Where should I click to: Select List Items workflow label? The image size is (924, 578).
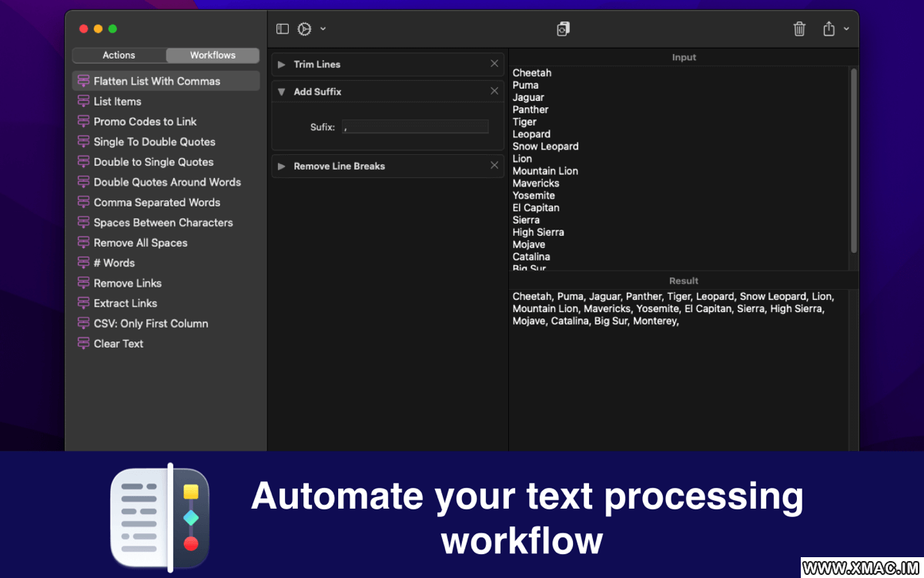point(118,101)
